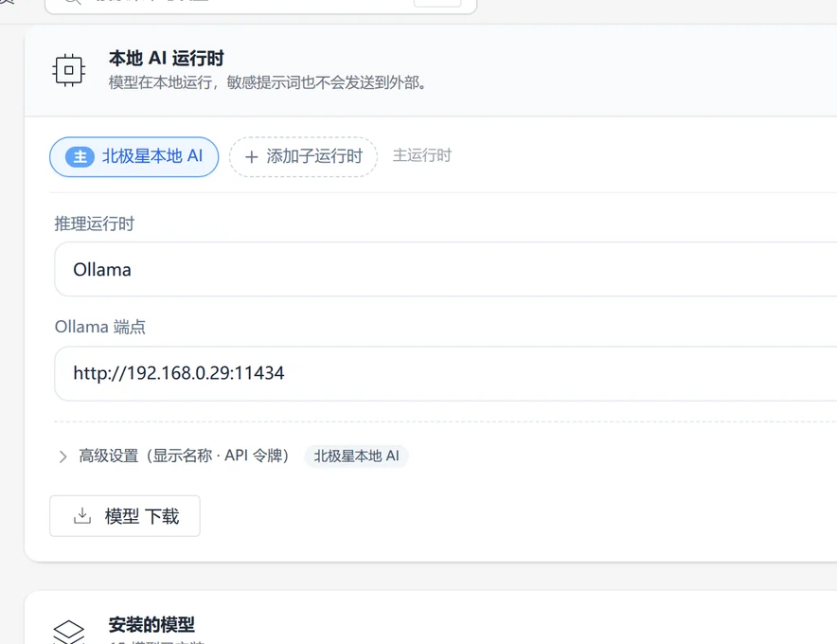837x644 pixels.
Task: Expand 高级设置（显示名称 · API 令牌）
Action: (174, 456)
